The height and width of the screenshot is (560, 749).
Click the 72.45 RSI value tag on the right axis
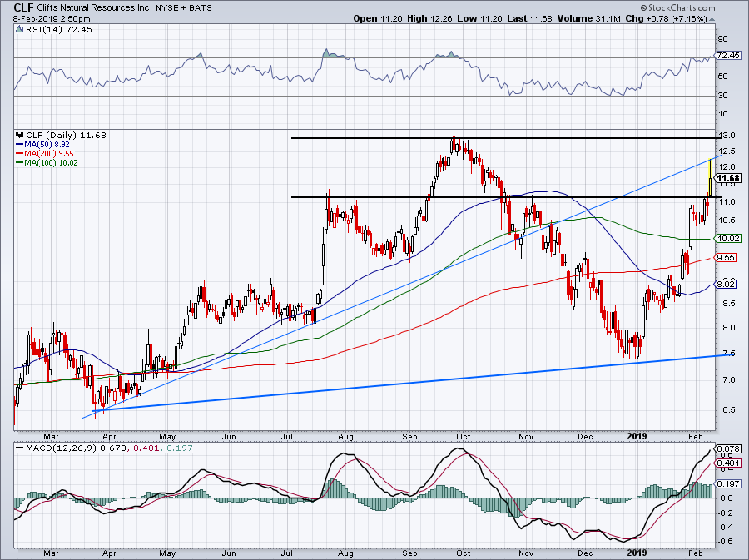(x=728, y=56)
